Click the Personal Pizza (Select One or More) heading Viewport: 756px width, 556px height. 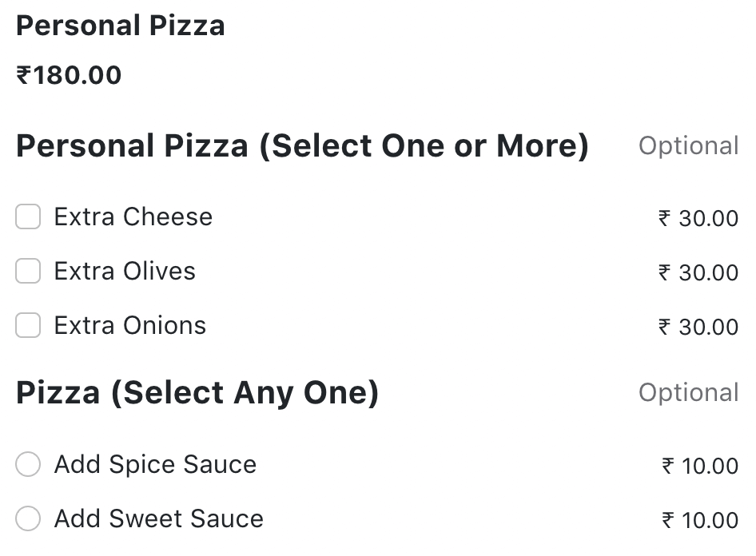coord(303,145)
